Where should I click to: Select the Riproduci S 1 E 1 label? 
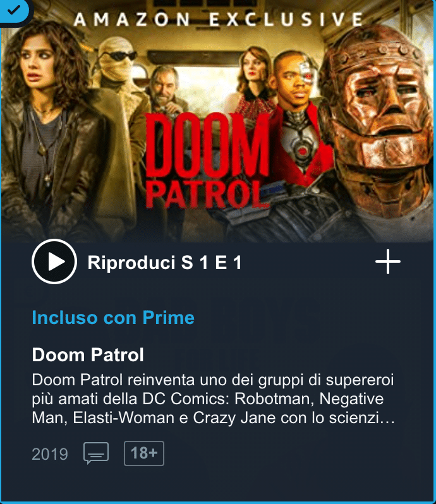click(x=164, y=263)
